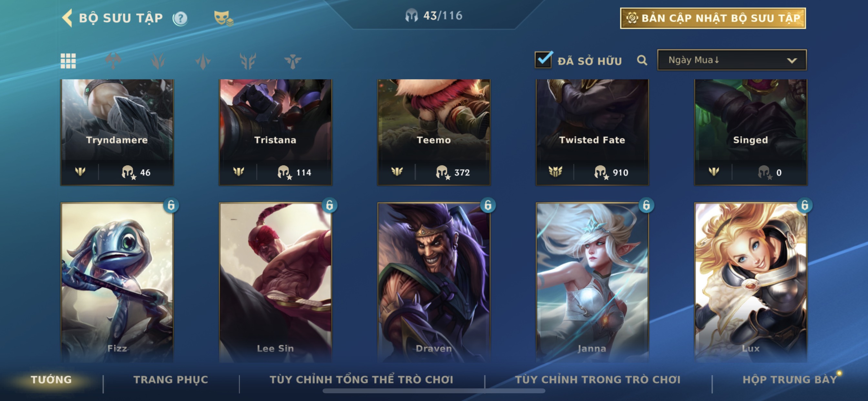This screenshot has height=401, width=868.
Task: Select the Draven champion card
Action: point(434,283)
